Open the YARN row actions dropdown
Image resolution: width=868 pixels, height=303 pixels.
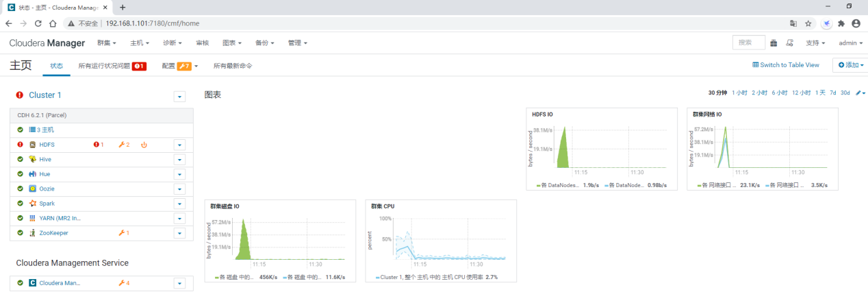tap(180, 218)
